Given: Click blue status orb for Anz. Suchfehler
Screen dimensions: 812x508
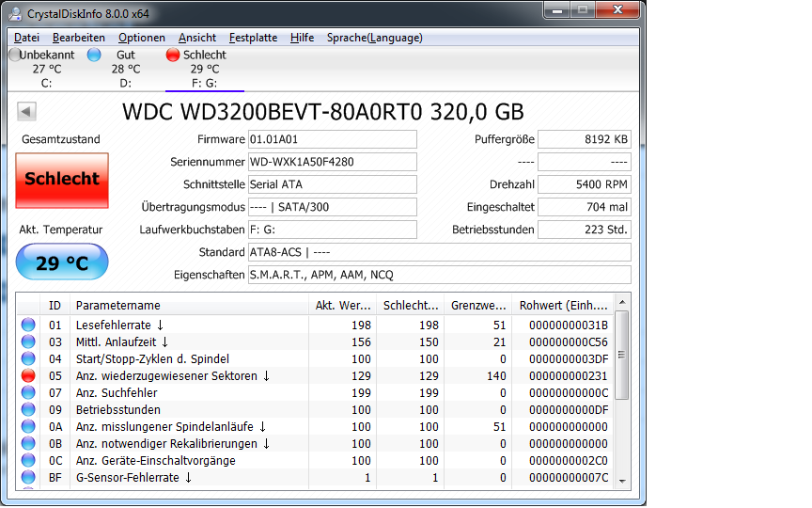Looking at the screenshot, I should click(28, 392).
